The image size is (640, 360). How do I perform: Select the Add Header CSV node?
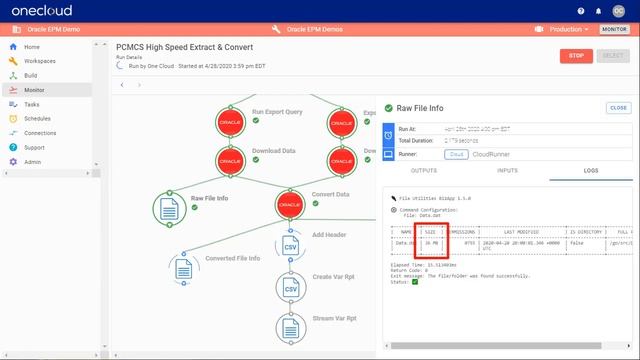tap(290, 247)
